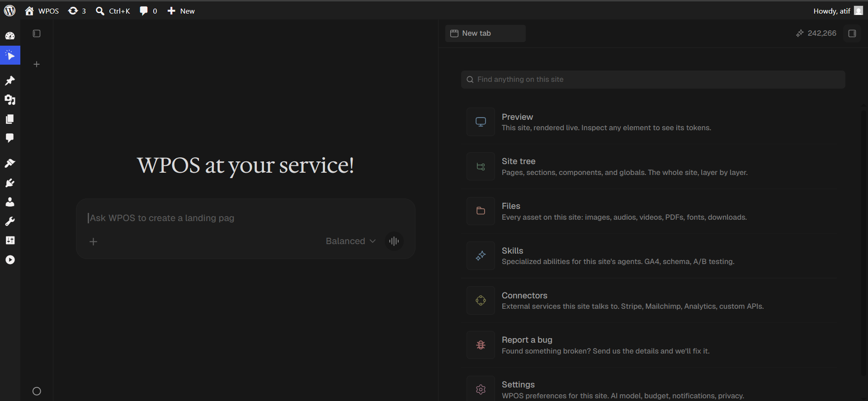This screenshot has width=868, height=401.
Task: Open the Appearance brush sidebar icon
Action: coord(10,163)
